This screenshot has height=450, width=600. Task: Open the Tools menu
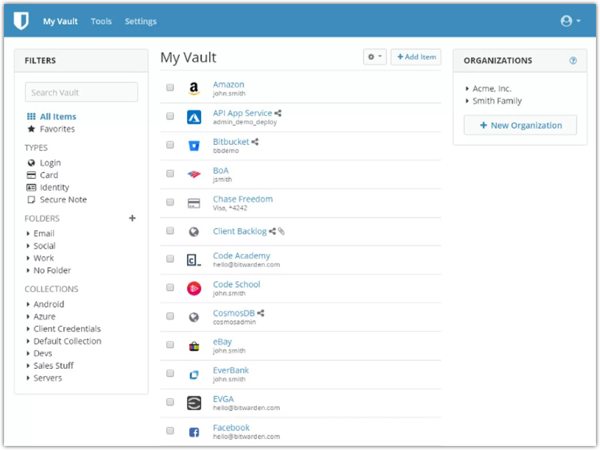coord(101,21)
